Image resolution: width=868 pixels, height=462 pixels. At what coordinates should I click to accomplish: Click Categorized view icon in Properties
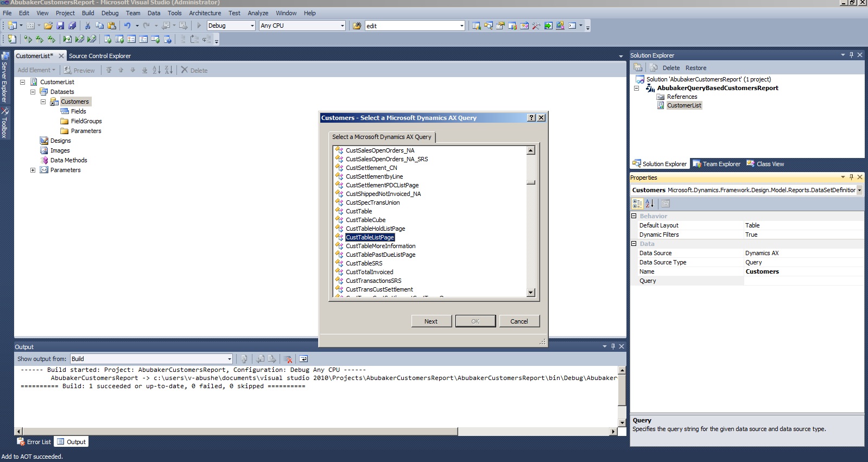(x=637, y=204)
